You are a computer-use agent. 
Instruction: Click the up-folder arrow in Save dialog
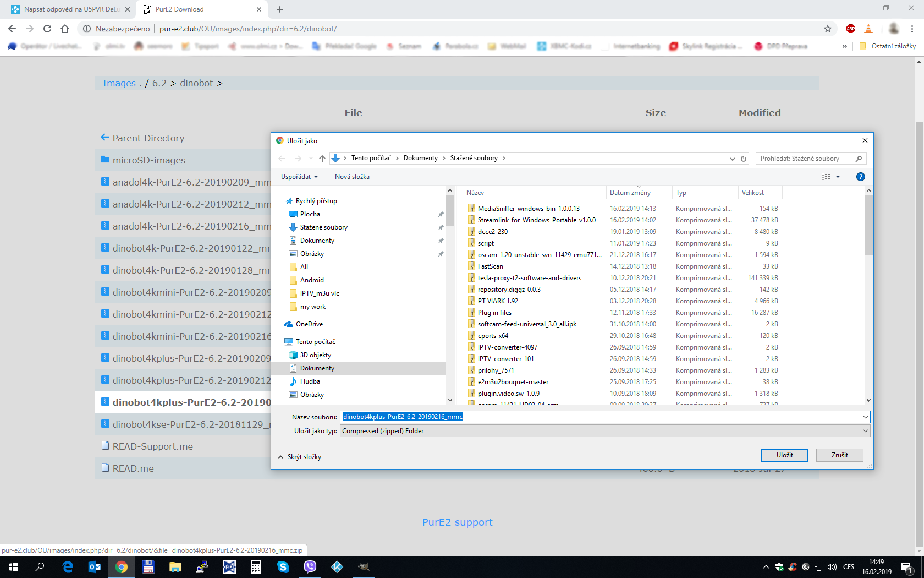(322, 159)
